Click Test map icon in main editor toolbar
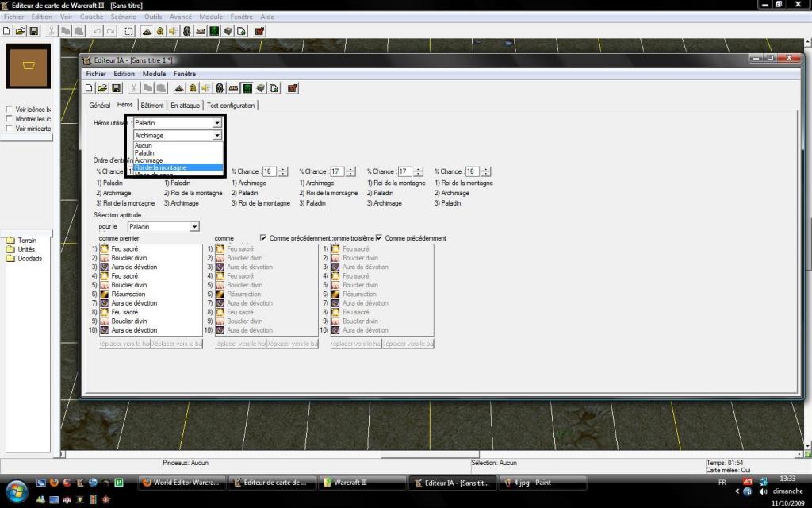812x508 pixels. [259, 31]
